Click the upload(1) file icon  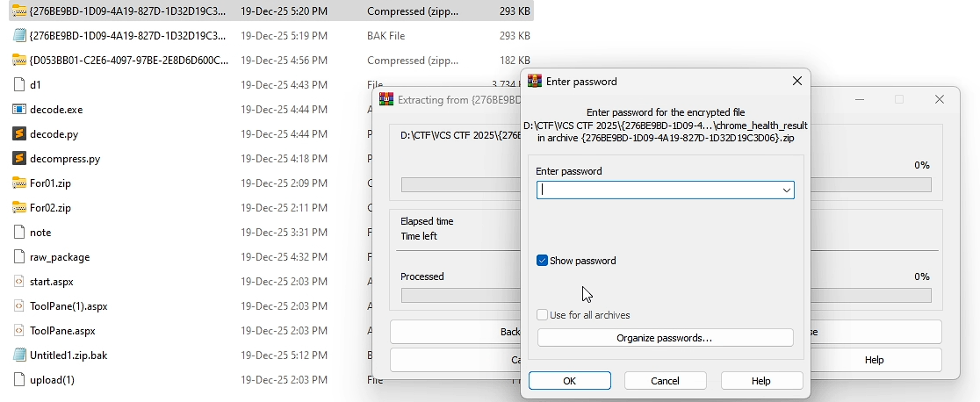pos(18,379)
